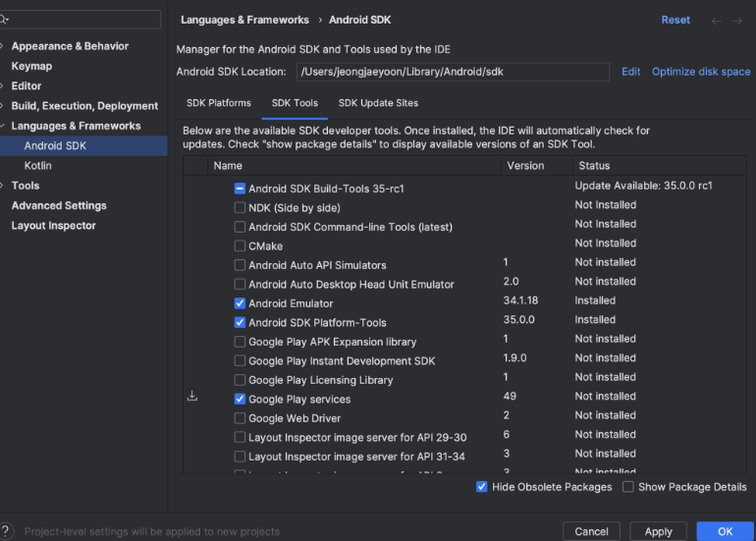Click version 1.9.0 cell
Screen dimensions: 756x541
point(514,357)
